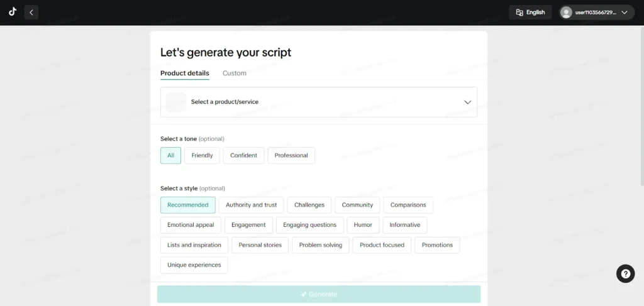This screenshot has height=306, width=644.
Task: Switch to the Custom tab
Action: (x=235, y=74)
